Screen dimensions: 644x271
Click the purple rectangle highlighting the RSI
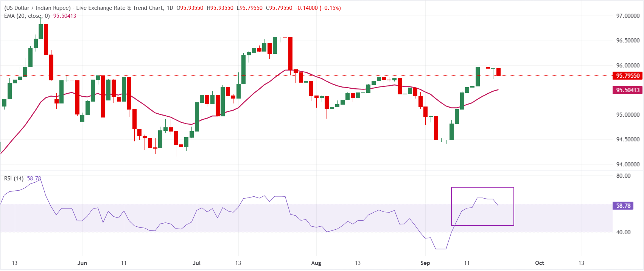(482, 206)
